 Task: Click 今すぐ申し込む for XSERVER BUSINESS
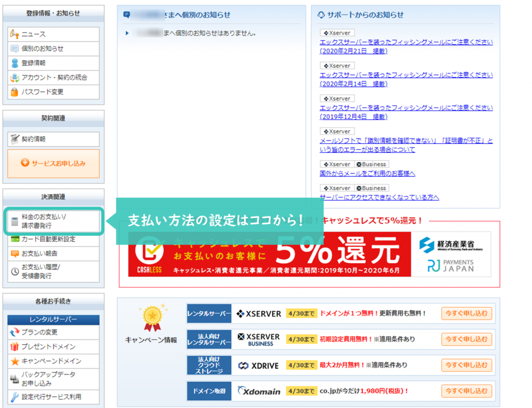pyautogui.click(x=467, y=339)
